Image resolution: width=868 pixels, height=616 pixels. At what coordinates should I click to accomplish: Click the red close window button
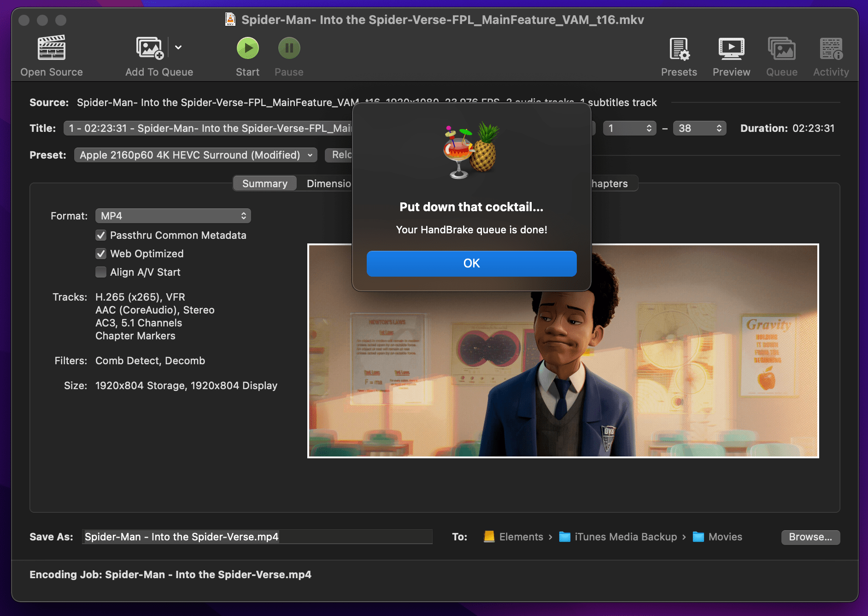point(24,20)
